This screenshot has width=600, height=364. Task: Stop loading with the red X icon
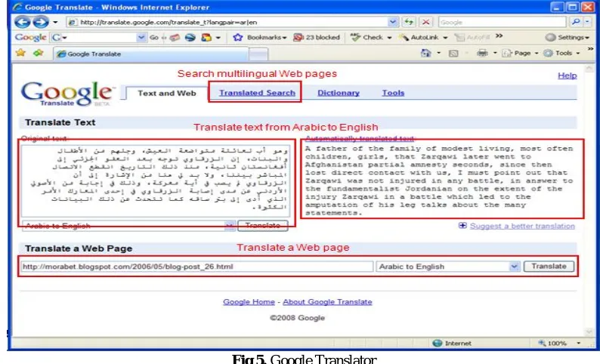pyautogui.click(x=425, y=22)
